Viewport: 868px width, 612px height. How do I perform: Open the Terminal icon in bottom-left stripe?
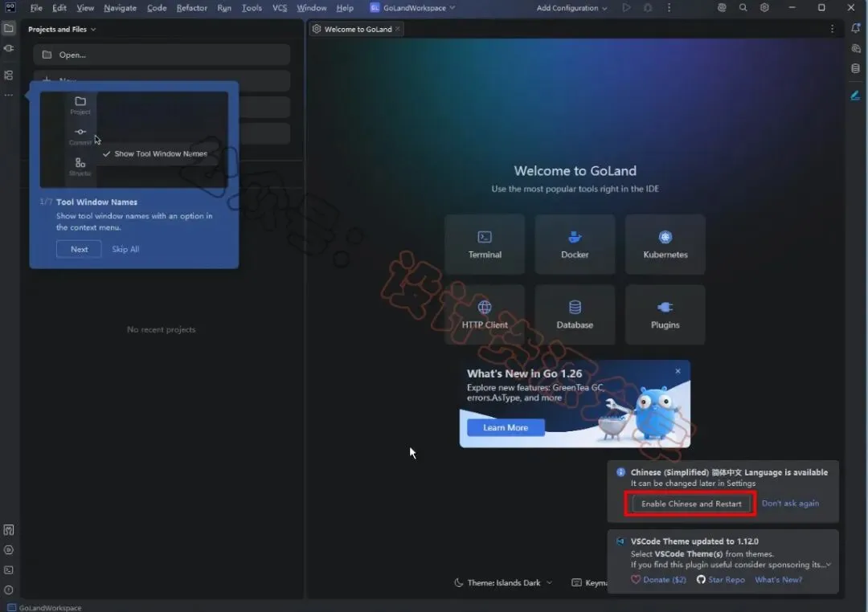(x=9, y=570)
